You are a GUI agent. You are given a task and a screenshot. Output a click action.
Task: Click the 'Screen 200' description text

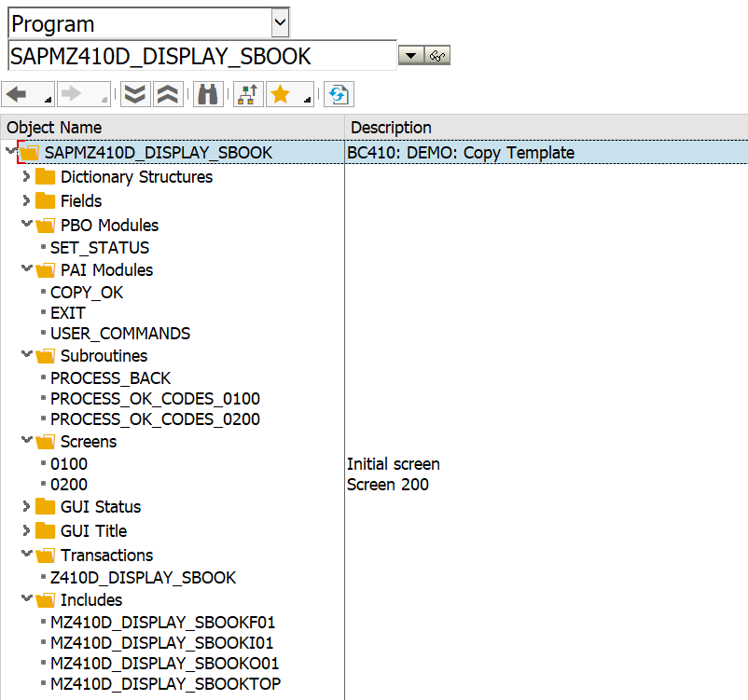(x=388, y=485)
